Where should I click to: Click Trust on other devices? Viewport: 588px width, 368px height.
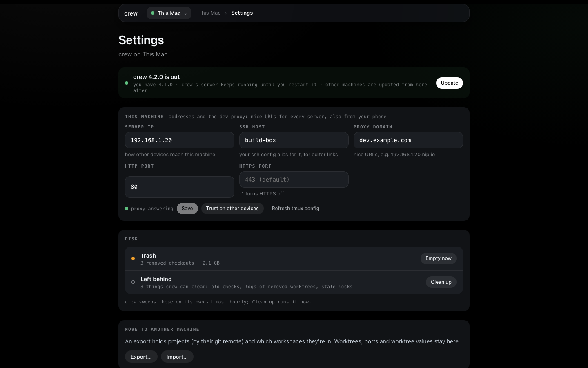pyautogui.click(x=232, y=209)
